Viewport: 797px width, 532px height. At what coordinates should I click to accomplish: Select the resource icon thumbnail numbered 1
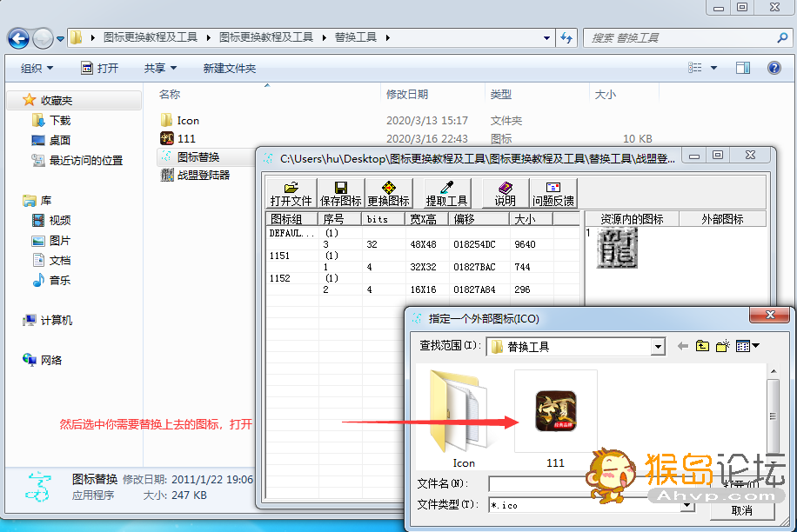(617, 248)
